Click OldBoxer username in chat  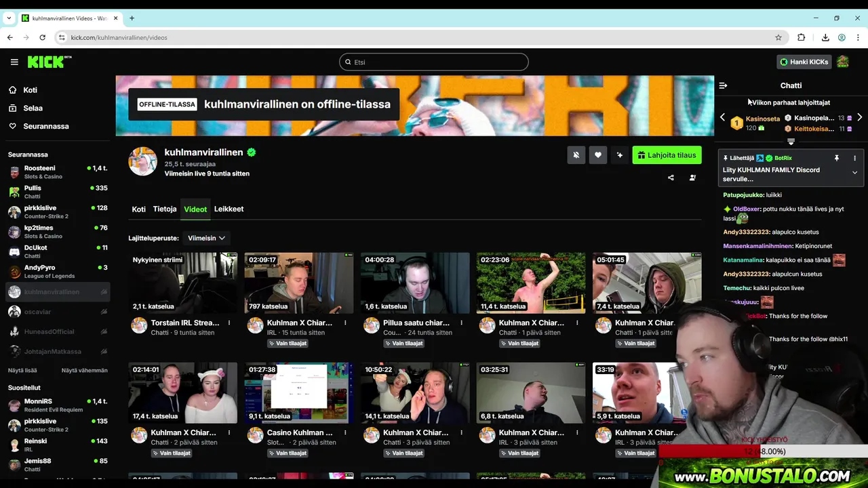[x=746, y=209]
